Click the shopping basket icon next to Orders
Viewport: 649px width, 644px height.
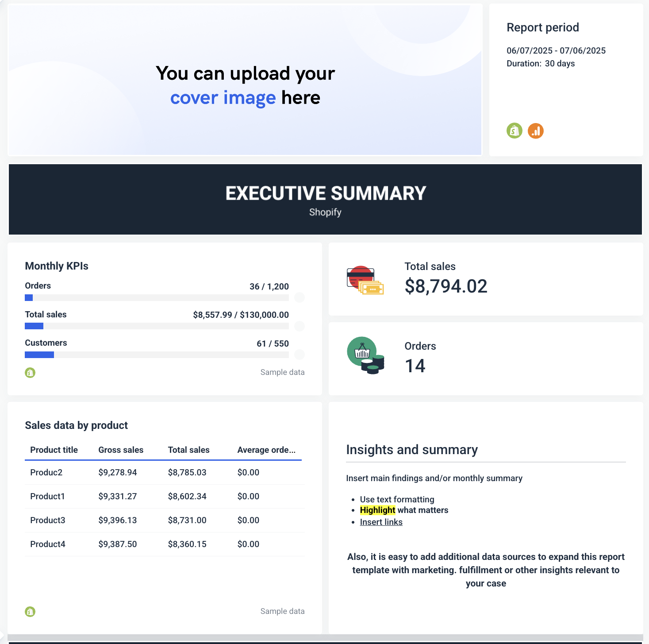pyautogui.click(x=363, y=353)
